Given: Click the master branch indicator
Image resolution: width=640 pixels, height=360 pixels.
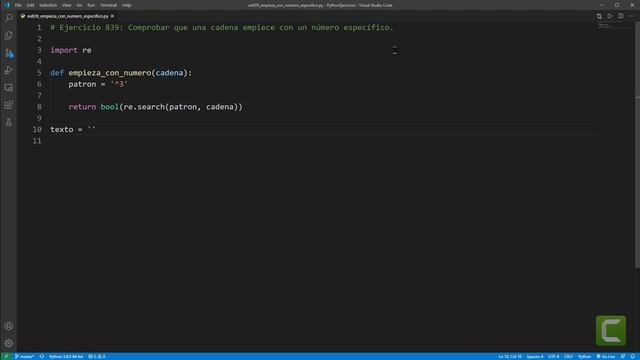Looking at the screenshot, I should pyautogui.click(x=24, y=356).
